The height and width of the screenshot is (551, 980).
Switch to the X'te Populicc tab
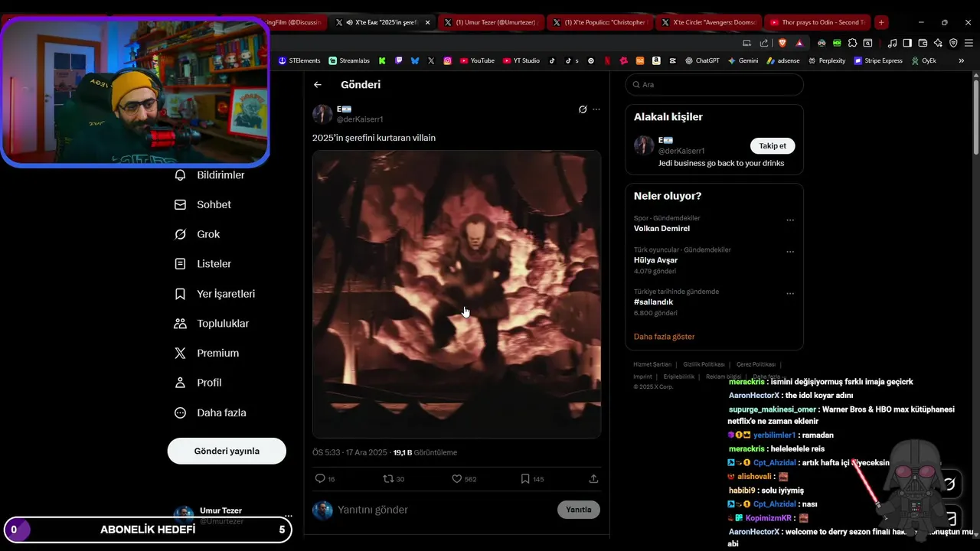(599, 22)
